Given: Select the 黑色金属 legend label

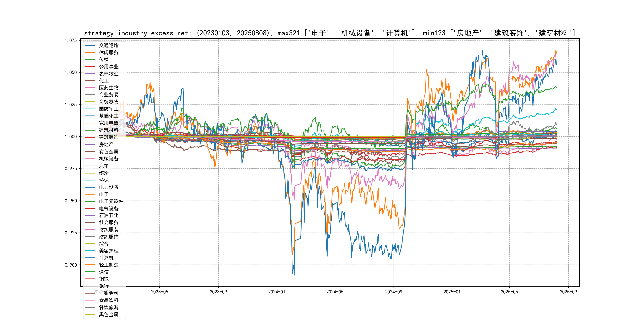Looking at the screenshot, I should point(109,314).
